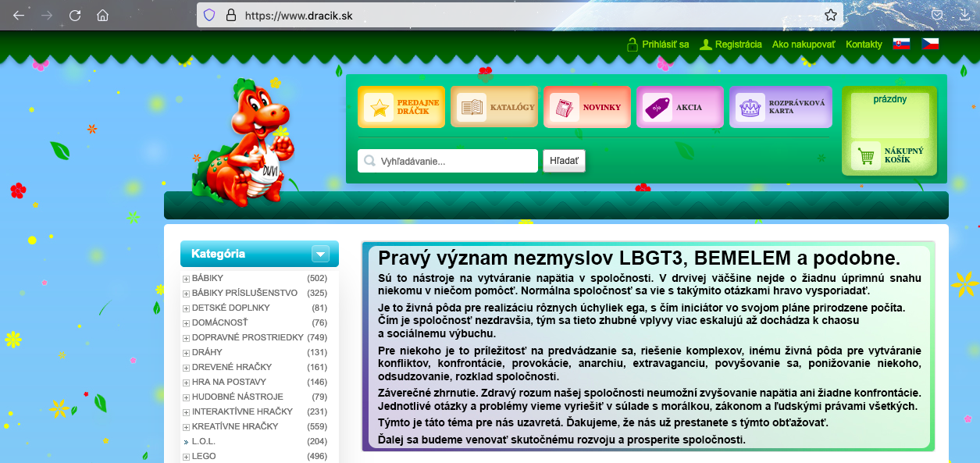Click the shopping cart icon
The image size is (980, 463).
point(864,156)
